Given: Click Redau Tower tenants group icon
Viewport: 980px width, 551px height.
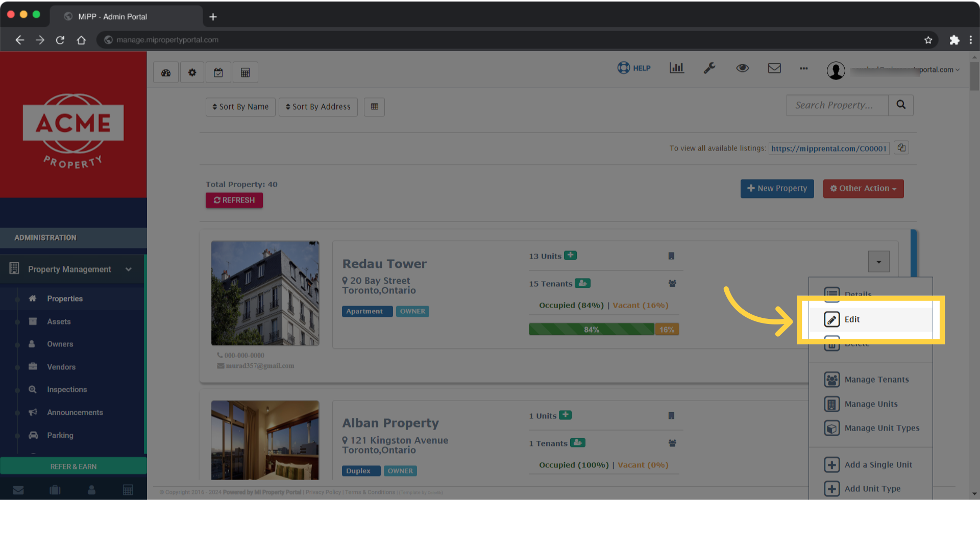Looking at the screenshot, I should tap(672, 283).
